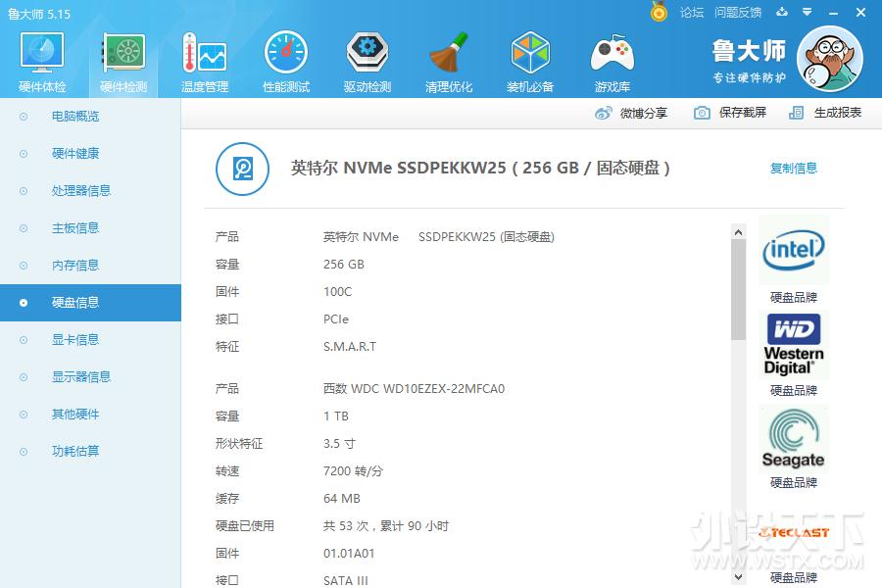Click the scrollbar up arrow
The width and height of the screenshot is (882, 588).
pyautogui.click(x=738, y=230)
